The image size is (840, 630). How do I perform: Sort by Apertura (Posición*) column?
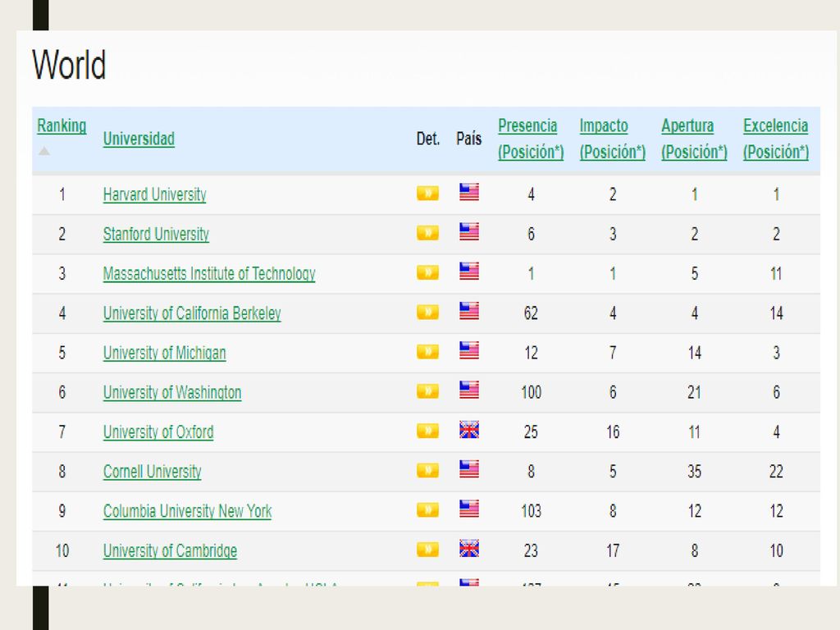694,139
